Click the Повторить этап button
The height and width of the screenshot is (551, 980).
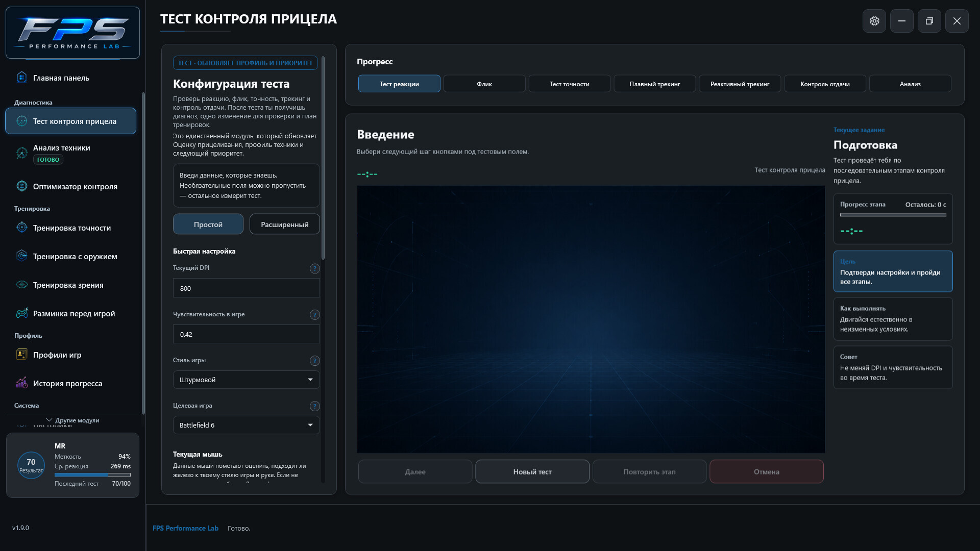click(649, 471)
